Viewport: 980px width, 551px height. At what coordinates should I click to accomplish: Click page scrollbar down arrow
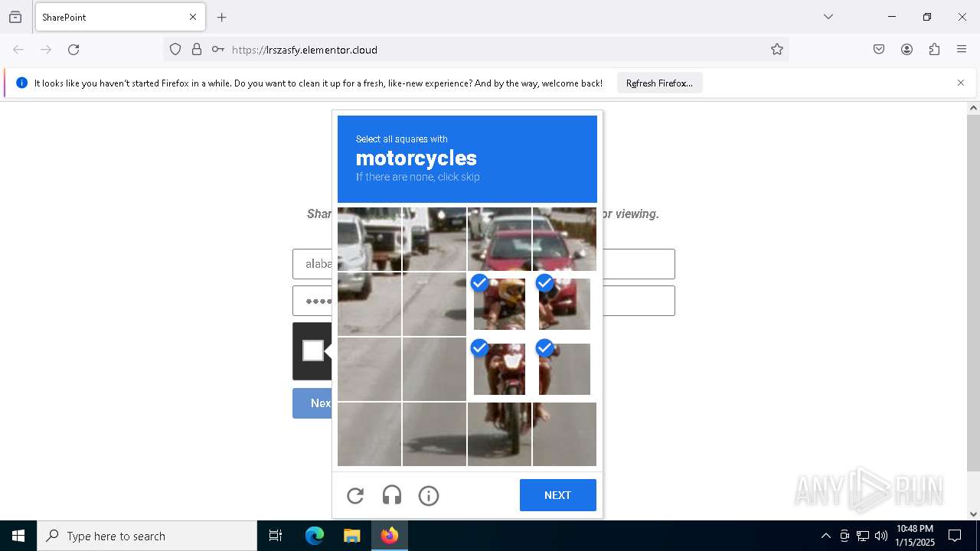pos(973,514)
